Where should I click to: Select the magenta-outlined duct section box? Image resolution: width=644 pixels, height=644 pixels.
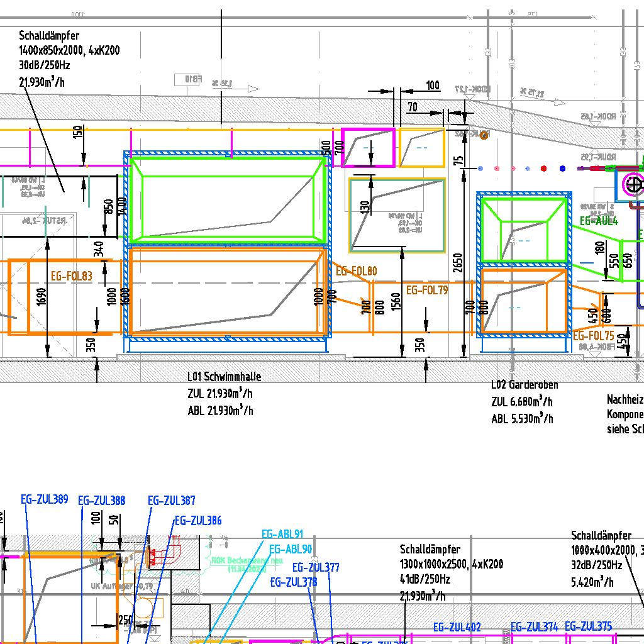[x=369, y=148]
